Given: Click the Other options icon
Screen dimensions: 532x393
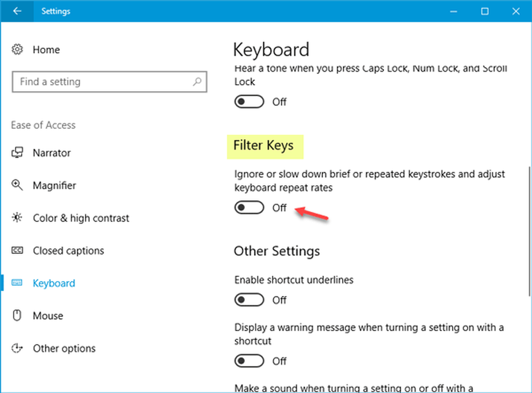Looking at the screenshot, I should coord(18,348).
